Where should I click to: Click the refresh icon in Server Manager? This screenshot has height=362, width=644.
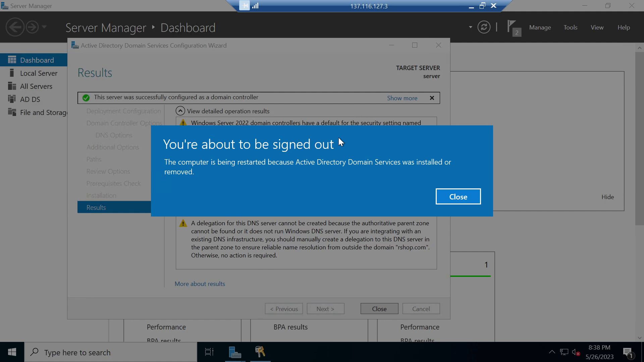click(484, 27)
